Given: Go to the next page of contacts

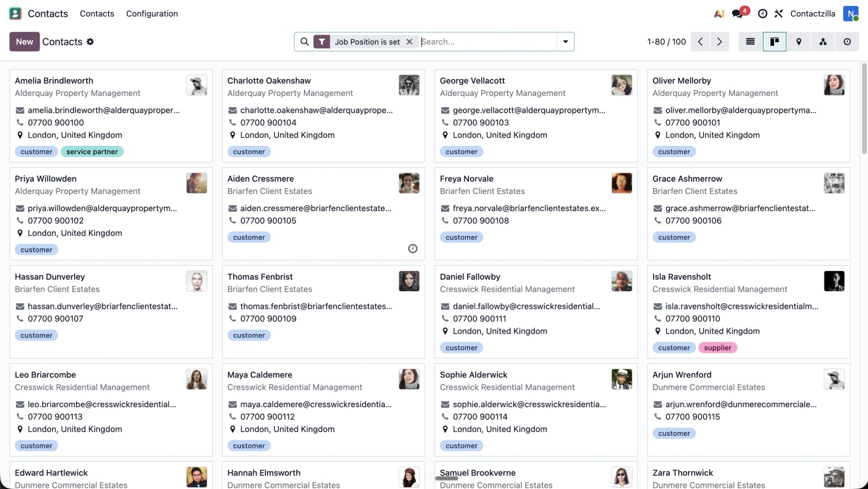Looking at the screenshot, I should tap(719, 42).
